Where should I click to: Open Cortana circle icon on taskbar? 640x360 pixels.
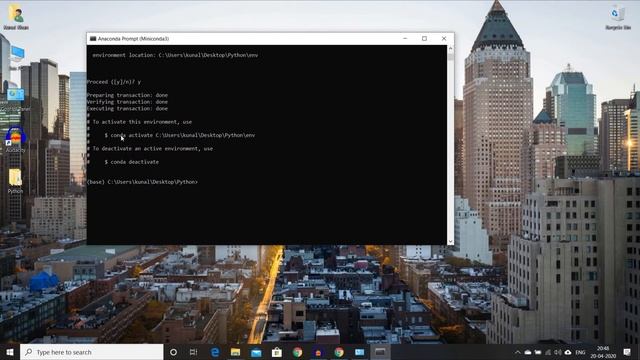[x=173, y=352]
